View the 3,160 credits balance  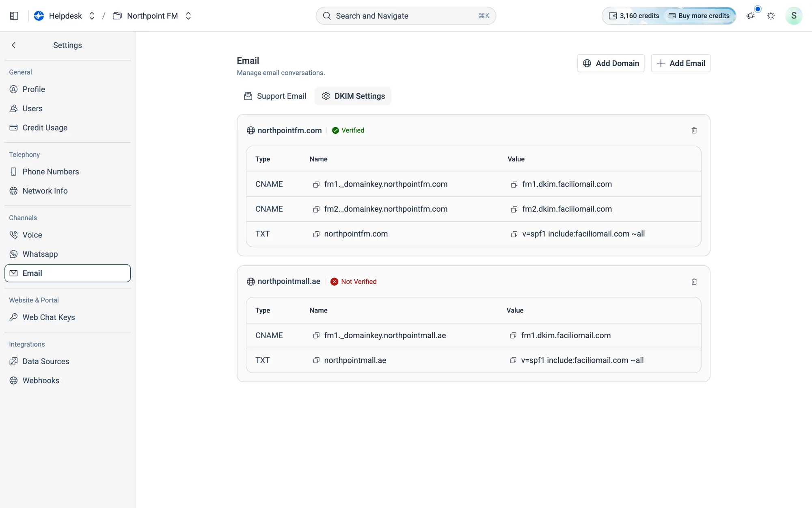634,16
